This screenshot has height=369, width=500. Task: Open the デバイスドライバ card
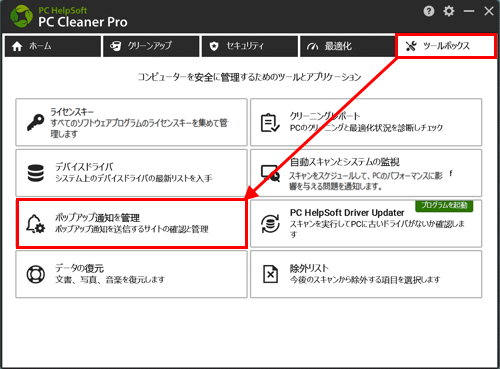click(131, 173)
